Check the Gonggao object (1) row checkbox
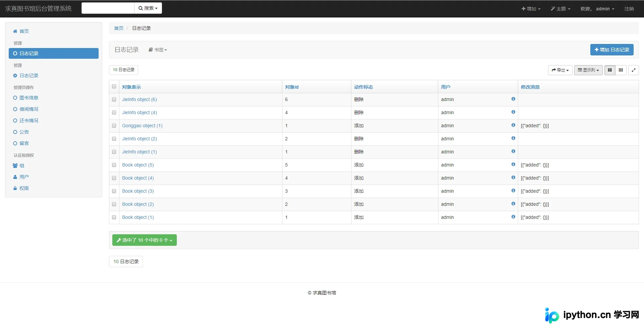 114,126
